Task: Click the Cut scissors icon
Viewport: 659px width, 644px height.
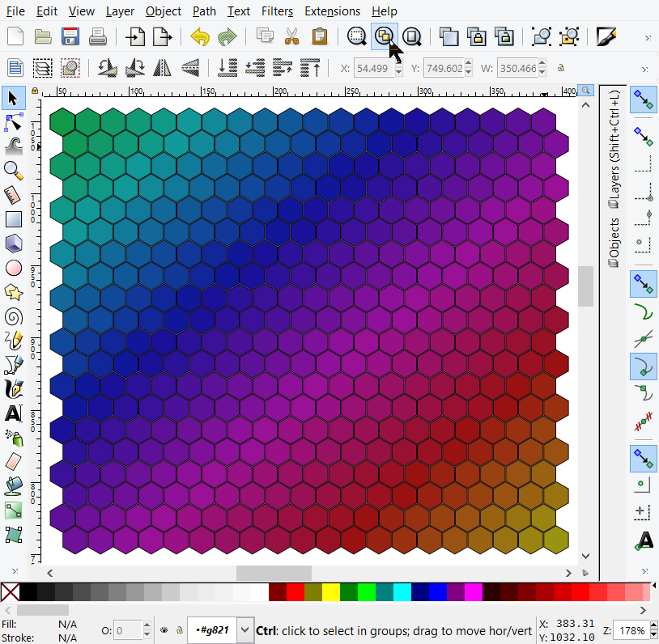Action: point(291,36)
